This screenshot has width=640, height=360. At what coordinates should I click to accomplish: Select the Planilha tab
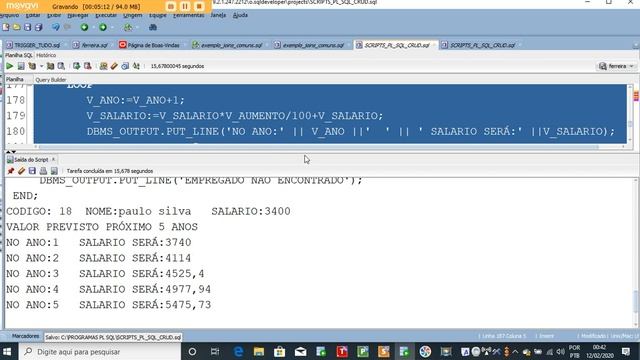[x=15, y=79]
